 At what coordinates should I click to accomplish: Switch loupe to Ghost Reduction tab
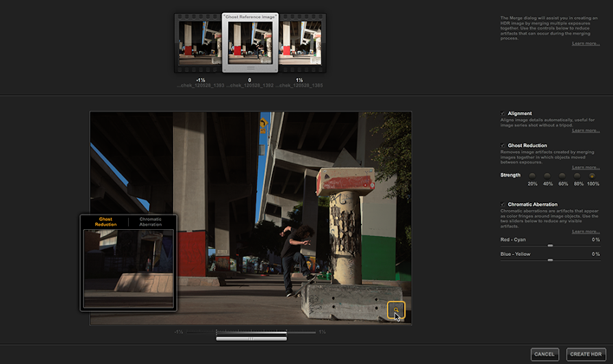[105, 222]
